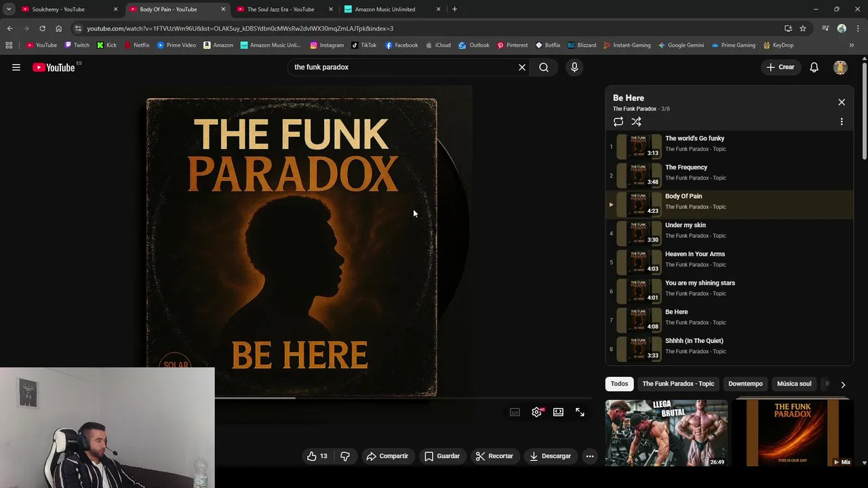Play The Frequency in playlist

[729, 175]
